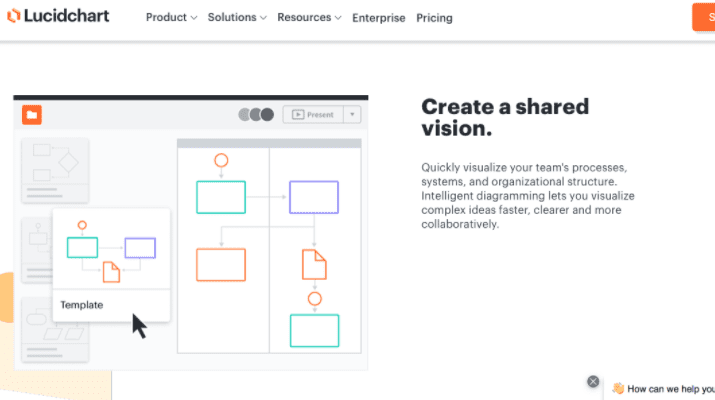715x400 pixels.
Task: Click the orange start circle above the teal box
Action: coord(221,161)
